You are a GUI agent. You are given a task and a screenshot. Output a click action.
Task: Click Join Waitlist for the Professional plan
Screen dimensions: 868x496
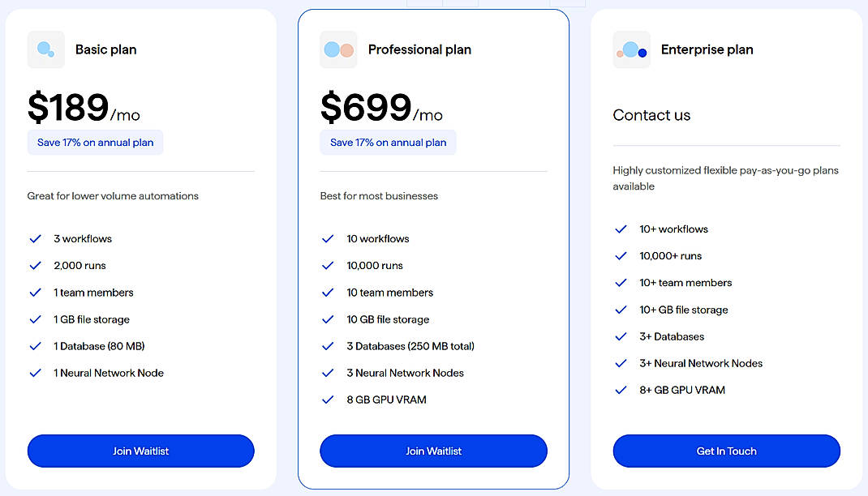pos(433,451)
